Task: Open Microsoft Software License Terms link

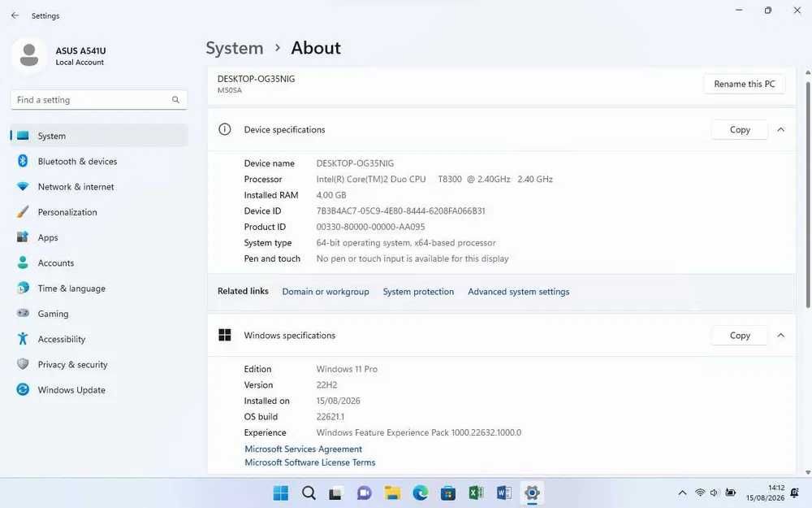Action: point(309,462)
